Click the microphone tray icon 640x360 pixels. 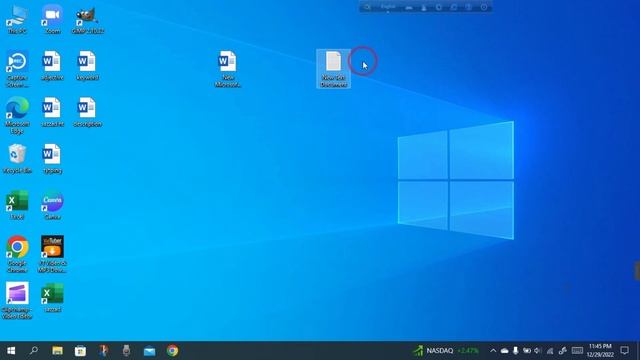(516, 351)
